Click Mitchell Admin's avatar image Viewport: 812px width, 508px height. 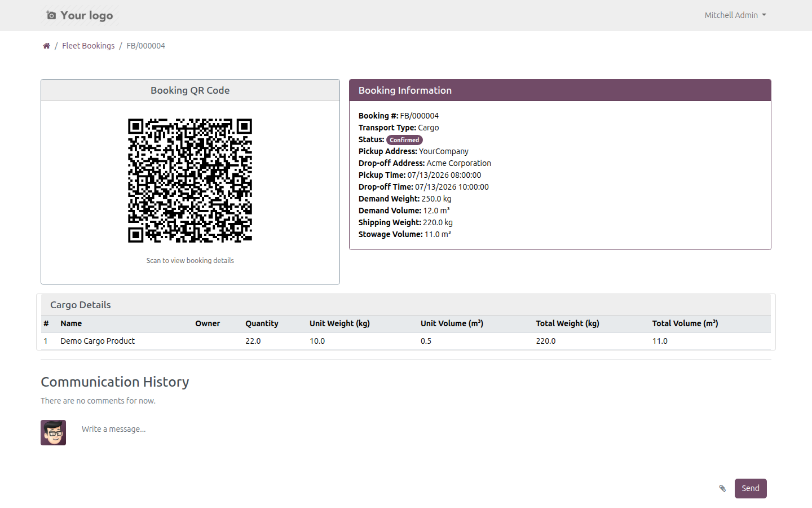[53, 432]
